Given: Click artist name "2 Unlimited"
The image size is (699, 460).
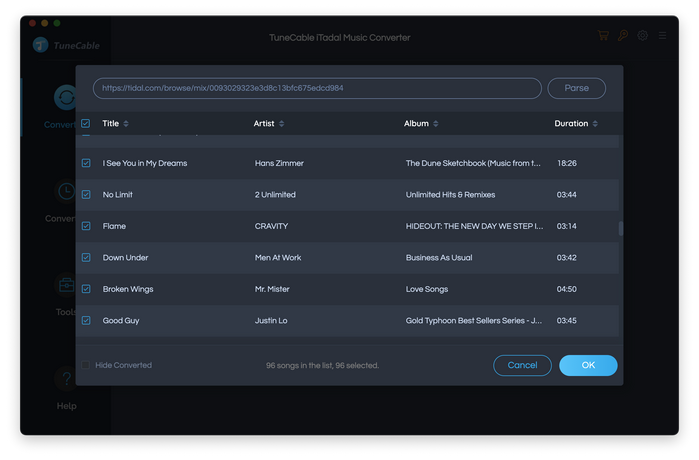Looking at the screenshot, I should pyautogui.click(x=275, y=195).
